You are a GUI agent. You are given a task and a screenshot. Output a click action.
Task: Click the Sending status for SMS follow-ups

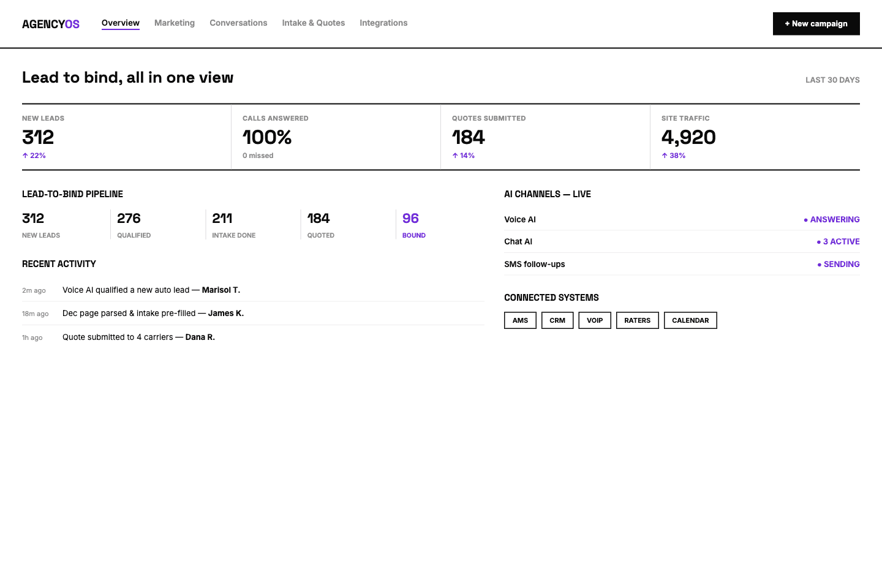point(839,264)
